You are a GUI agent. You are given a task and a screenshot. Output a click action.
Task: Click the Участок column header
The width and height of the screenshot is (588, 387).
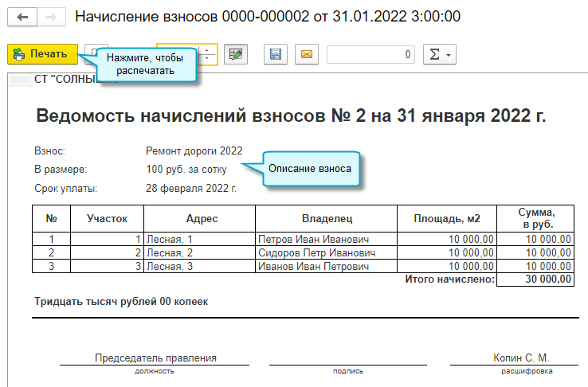[x=108, y=218]
